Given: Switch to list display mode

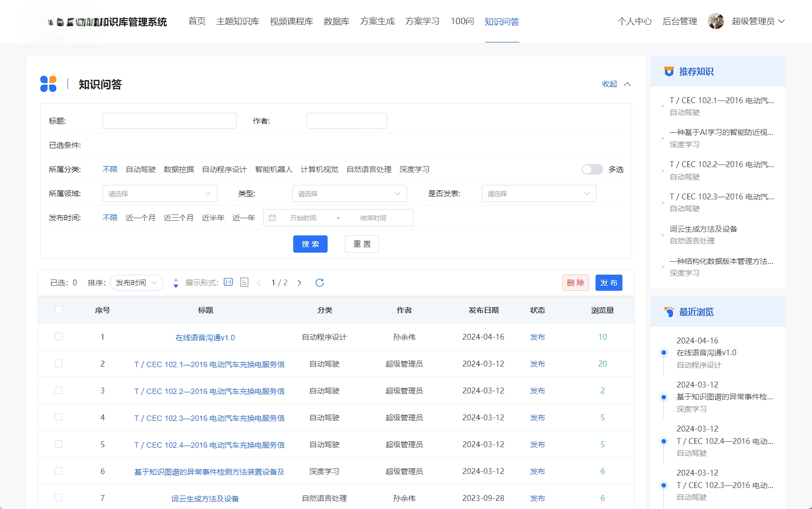Looking at the screenshot, I should point(244,282).
